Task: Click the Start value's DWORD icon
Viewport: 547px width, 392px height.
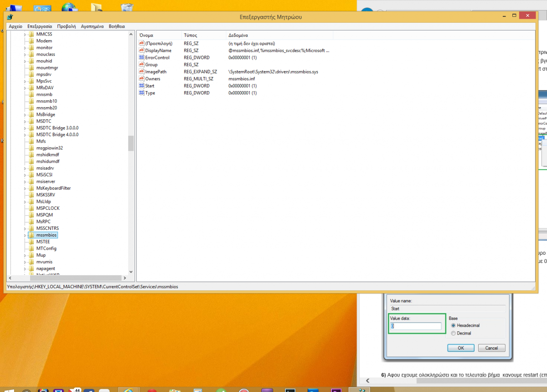Action: [141, 86]
